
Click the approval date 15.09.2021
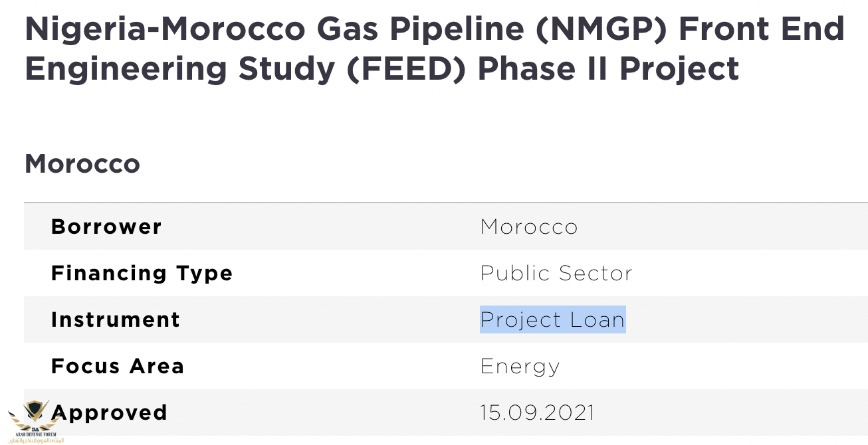click(537, 412)
